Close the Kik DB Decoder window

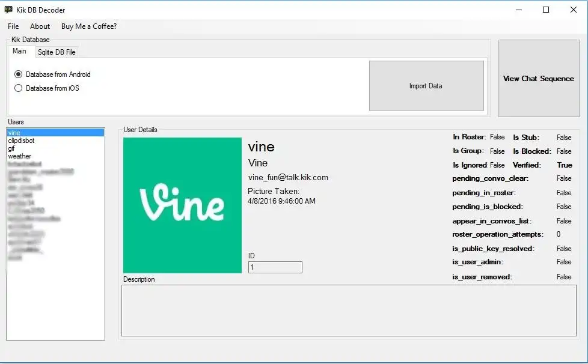click(x=574, y=10)
